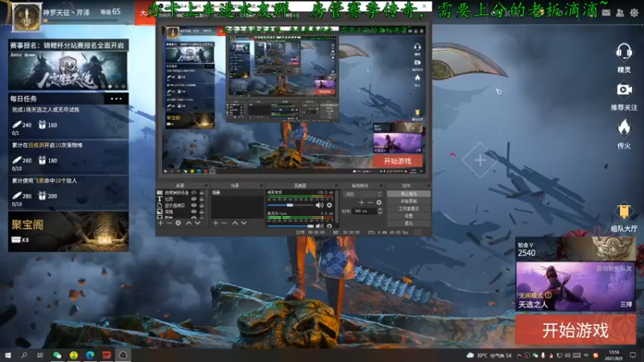Image resolution: width=644 pixels, height=362 pixels.
Task: Enable 工作室模式 studio mode
Action: 408,208
